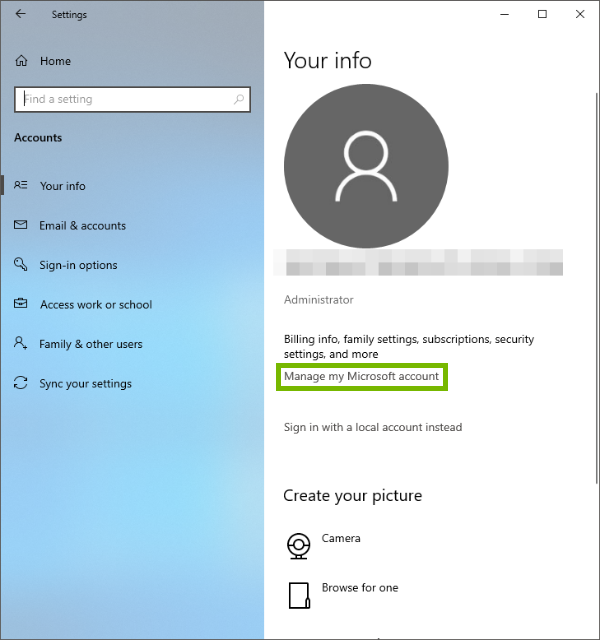Viewport: 600px width, 640px height.
Task: Click the Access work or school briefcase icon
Action: 20,303
